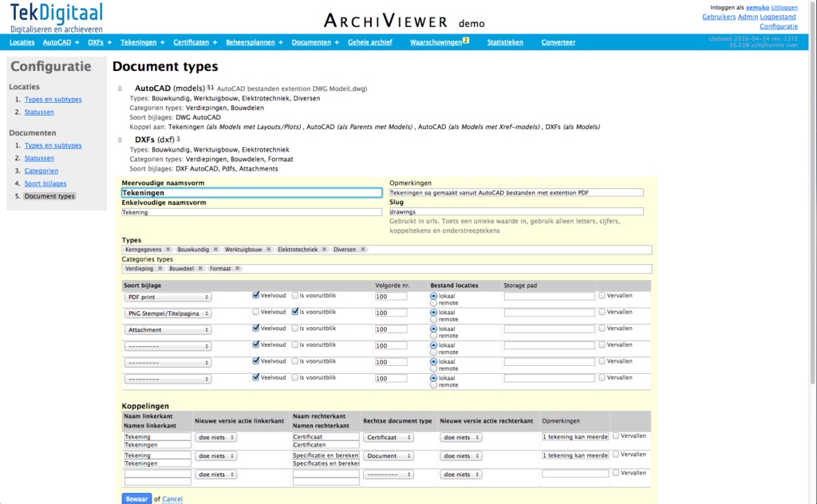Open the Logbestand link
This screenshot has width=817, height=504.
[778, 17]
